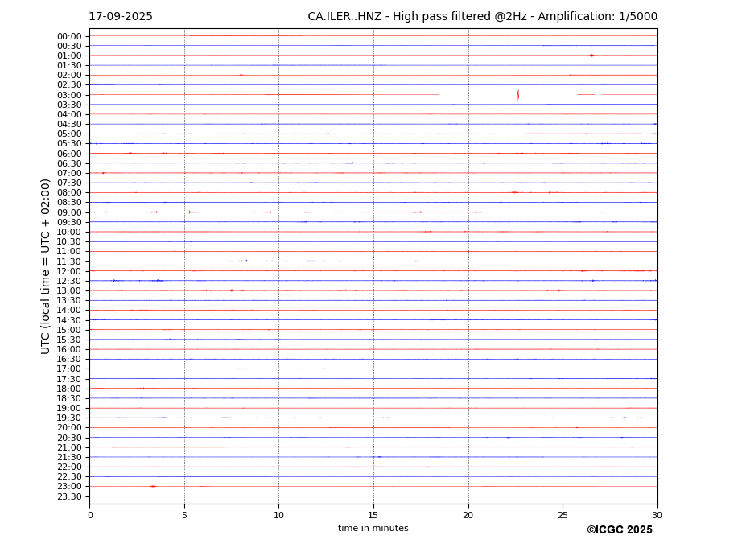Click the 14:00 time row label
The height and width of the screenshot is (560, 746).
click(x=69, y=311)
